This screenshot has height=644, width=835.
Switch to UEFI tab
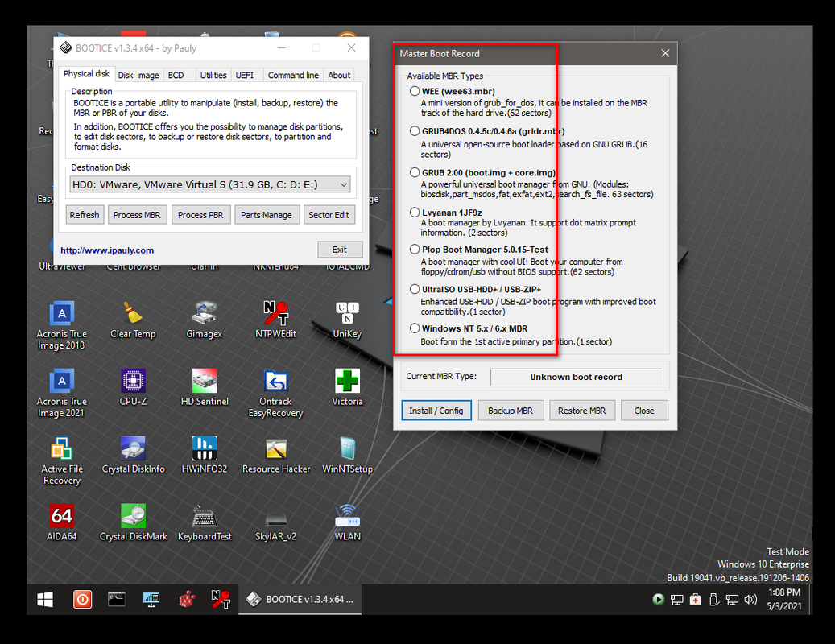[245, 76]
